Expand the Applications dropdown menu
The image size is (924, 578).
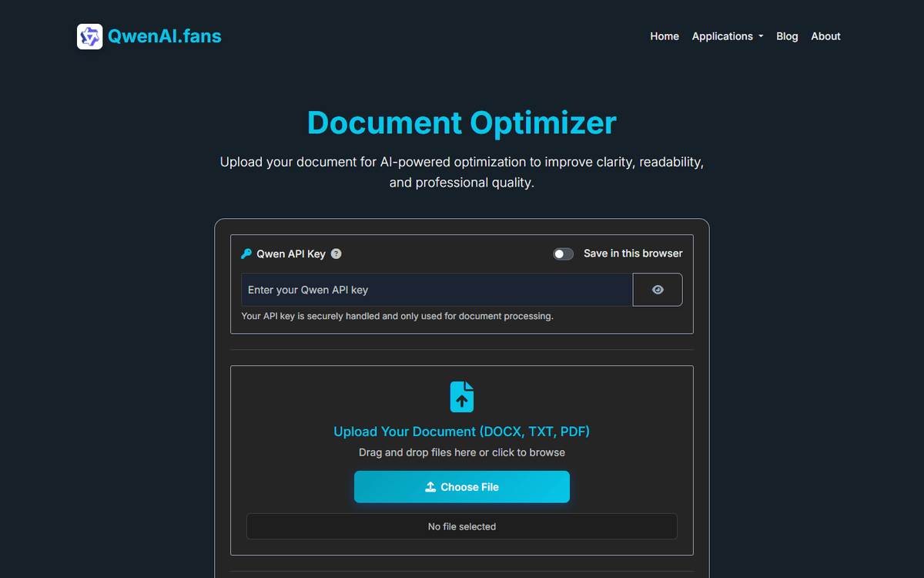coord(728,36)
